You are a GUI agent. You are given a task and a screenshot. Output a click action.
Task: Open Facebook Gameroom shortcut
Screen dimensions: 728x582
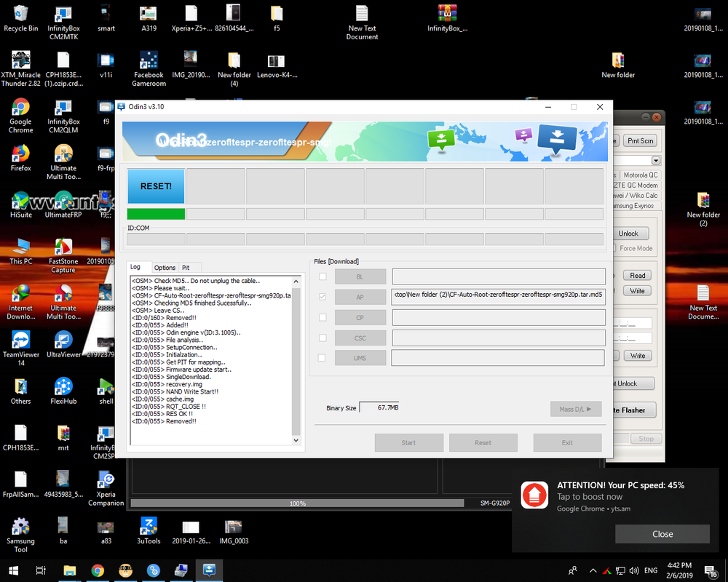149,69
